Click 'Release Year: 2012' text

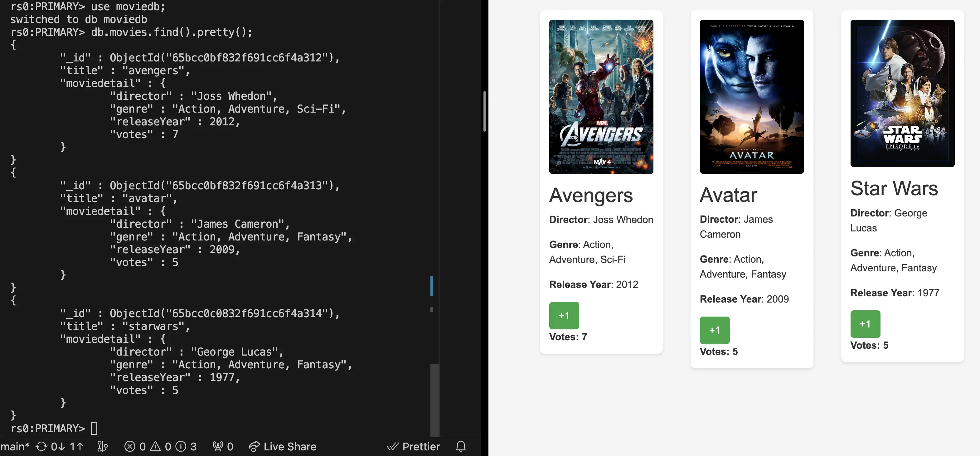click(594, 284)
